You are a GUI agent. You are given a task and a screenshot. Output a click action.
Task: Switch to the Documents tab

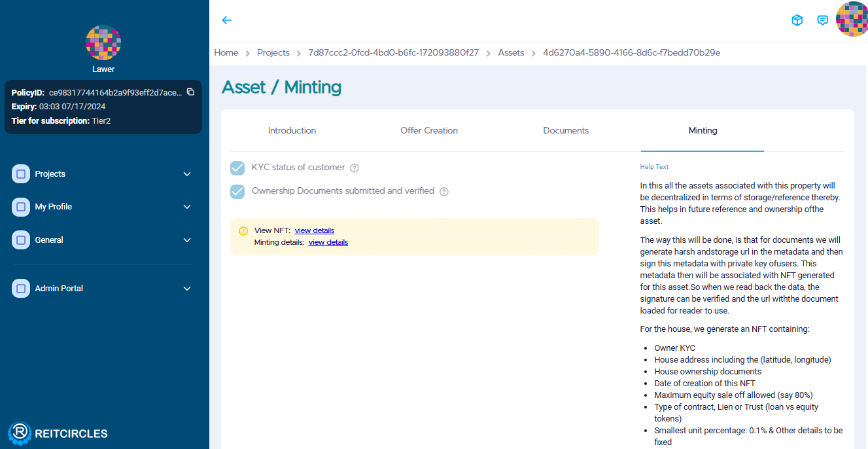click(x=566, y=131)
